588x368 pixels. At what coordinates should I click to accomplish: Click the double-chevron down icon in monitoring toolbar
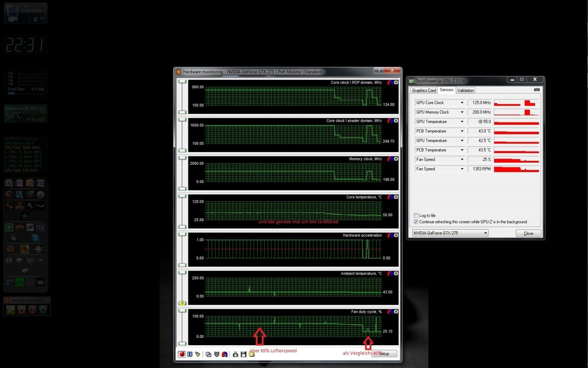pyautogui.click(x=216, y=354)
